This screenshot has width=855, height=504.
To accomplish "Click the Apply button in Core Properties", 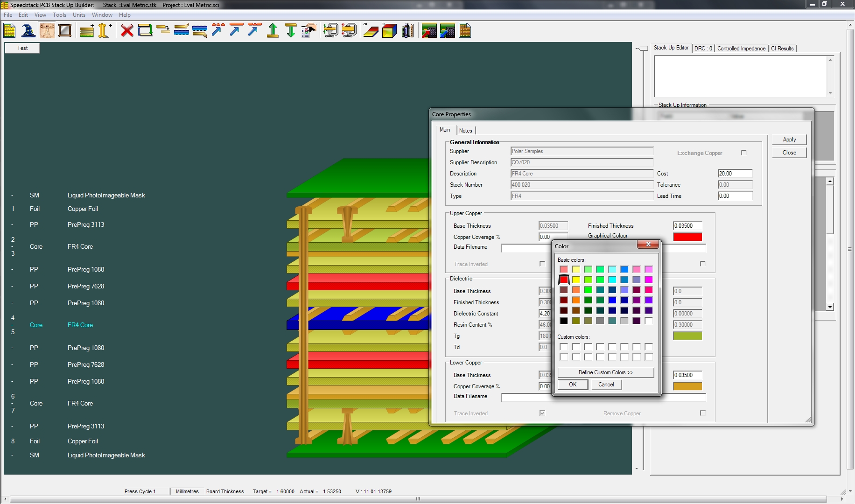I will (x=789, y=140).
